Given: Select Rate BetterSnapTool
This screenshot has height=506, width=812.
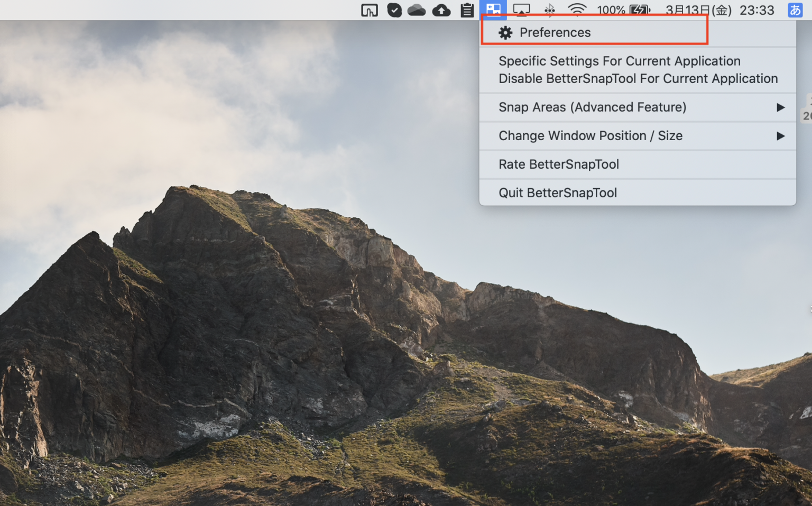Looking at the screenshot, I should coord(637,164).
